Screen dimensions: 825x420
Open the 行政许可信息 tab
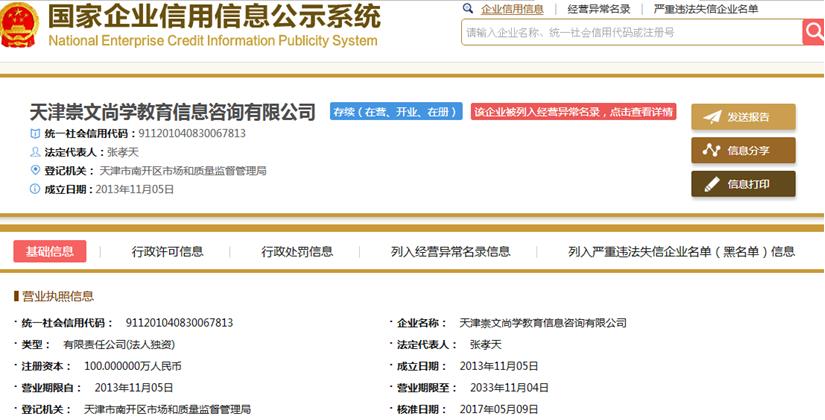click(167, 252)
